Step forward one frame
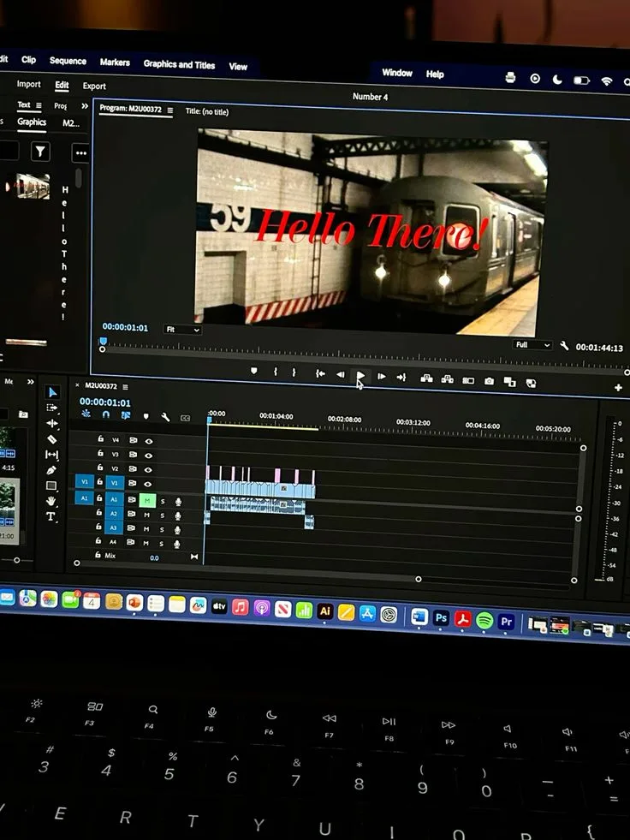 coord(381,376)
